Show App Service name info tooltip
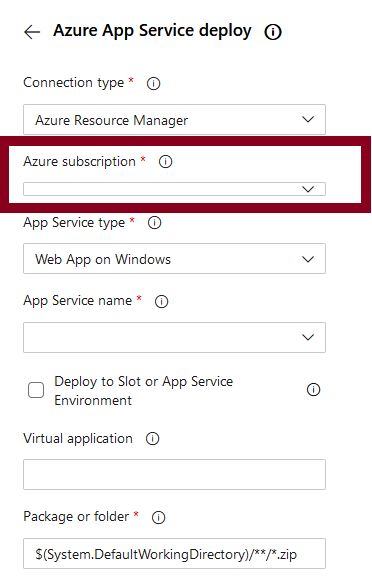The height and width of the screenshot is (578, 372). (x=161, y=301)
